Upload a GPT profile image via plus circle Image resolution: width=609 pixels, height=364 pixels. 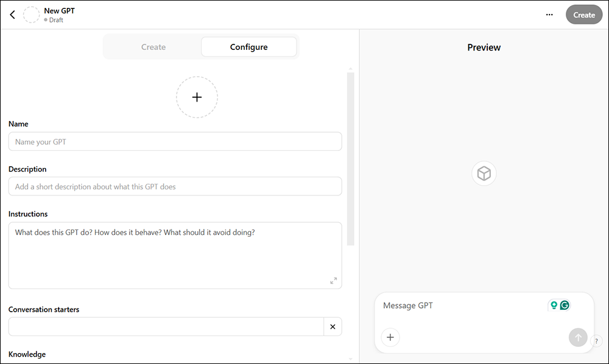197,97
